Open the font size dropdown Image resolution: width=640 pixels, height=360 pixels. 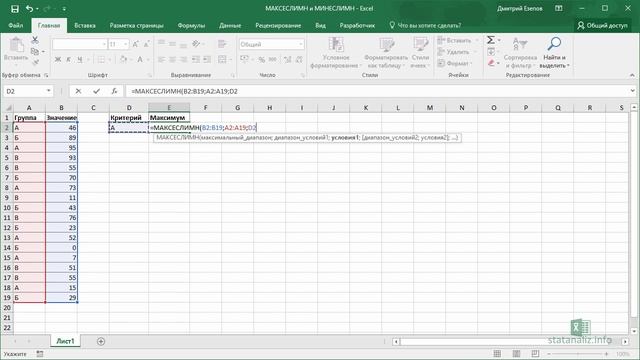click(126, 44)
